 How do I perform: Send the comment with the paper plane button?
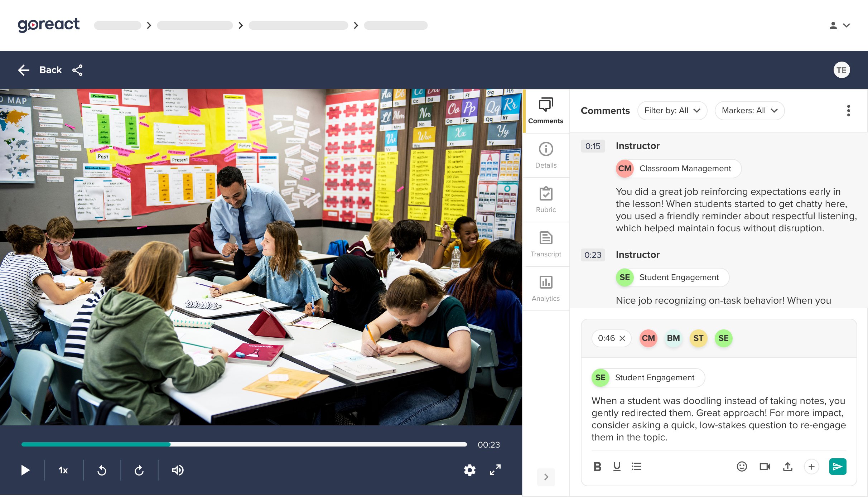pyautogui.click(x=837, y=466)
